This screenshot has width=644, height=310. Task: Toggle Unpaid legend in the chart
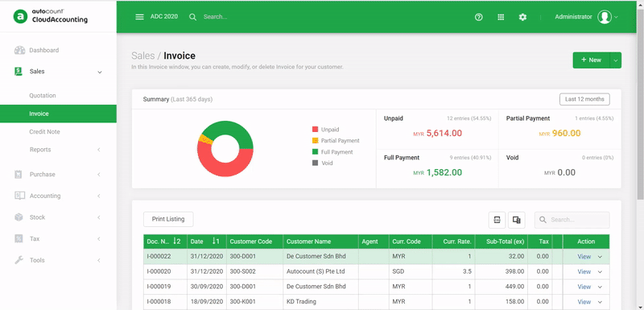[x=326, y=130]
